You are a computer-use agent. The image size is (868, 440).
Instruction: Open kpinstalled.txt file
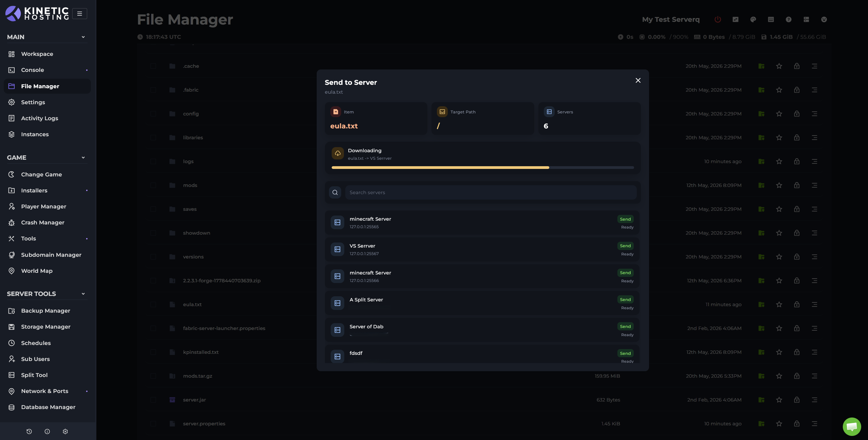201,352
